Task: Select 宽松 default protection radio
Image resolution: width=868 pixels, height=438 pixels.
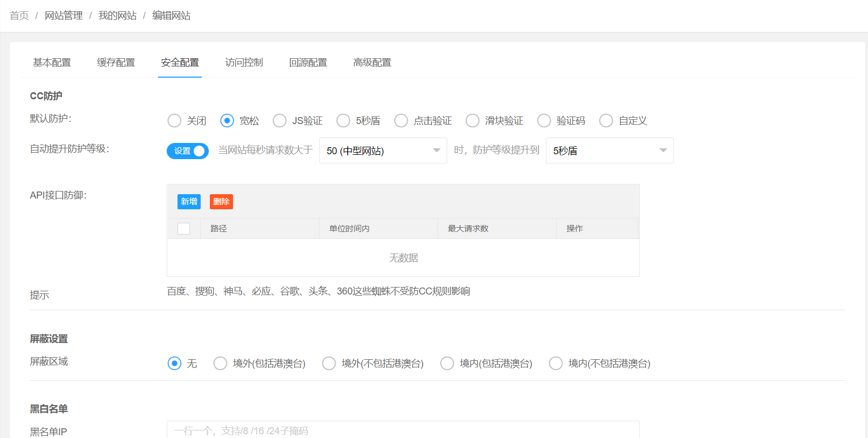Action: [x=227, y=120]
